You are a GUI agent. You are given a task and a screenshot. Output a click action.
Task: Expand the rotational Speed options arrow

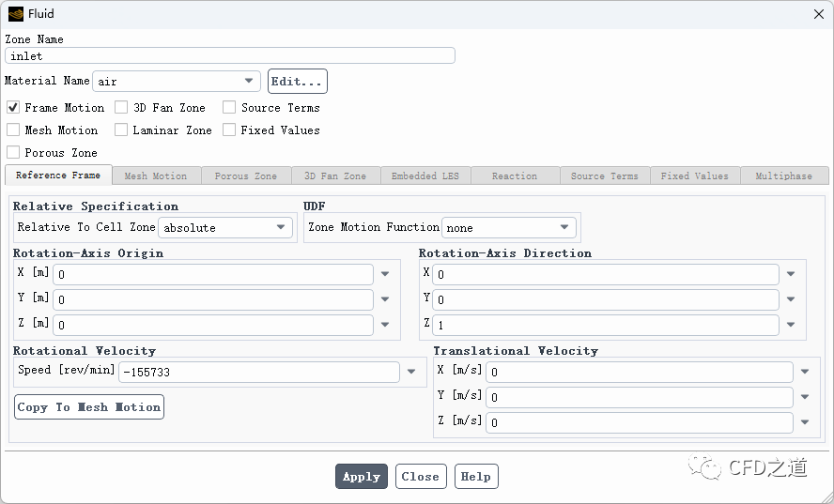point(411,372)
